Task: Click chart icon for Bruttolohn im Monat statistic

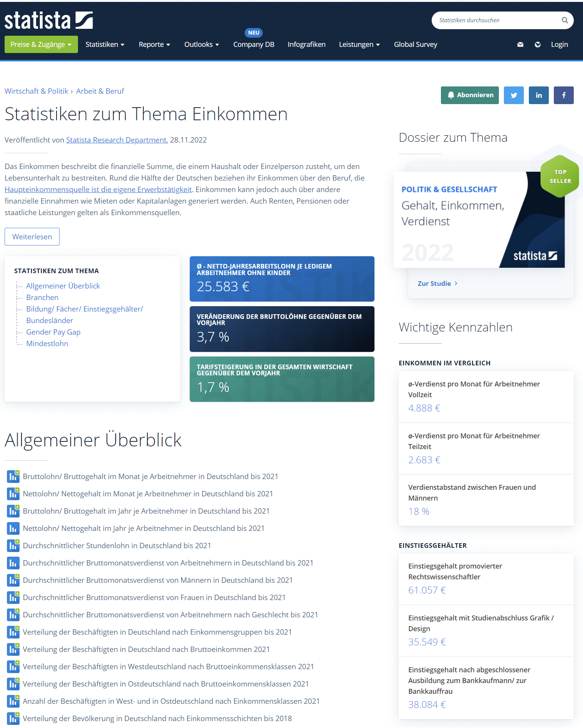Action: [x=13, y=476]
